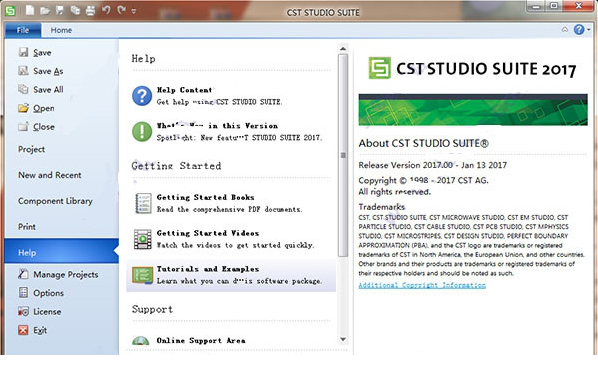The image size is (598, 369).
Task: Open Tutorials and Examples
Action: 231,275
